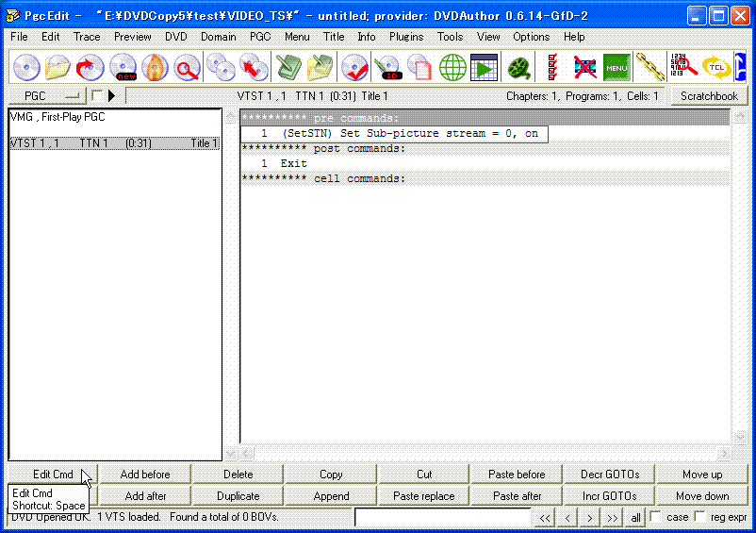Click the disc with red document icon
The width and height of the screenshot is (756, 533).
[419, 67]
